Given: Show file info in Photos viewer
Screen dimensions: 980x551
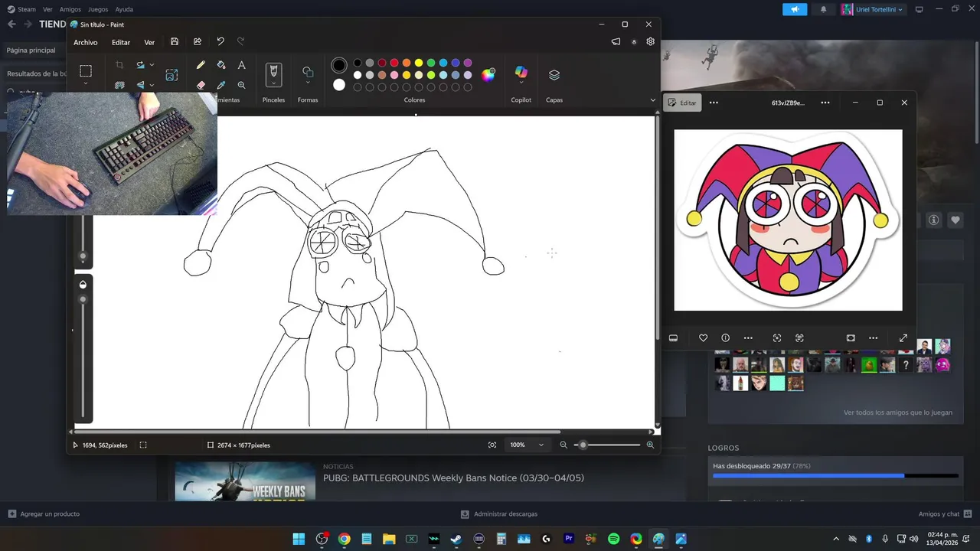Looking at the screenshot, I should [x=725, y=337].
